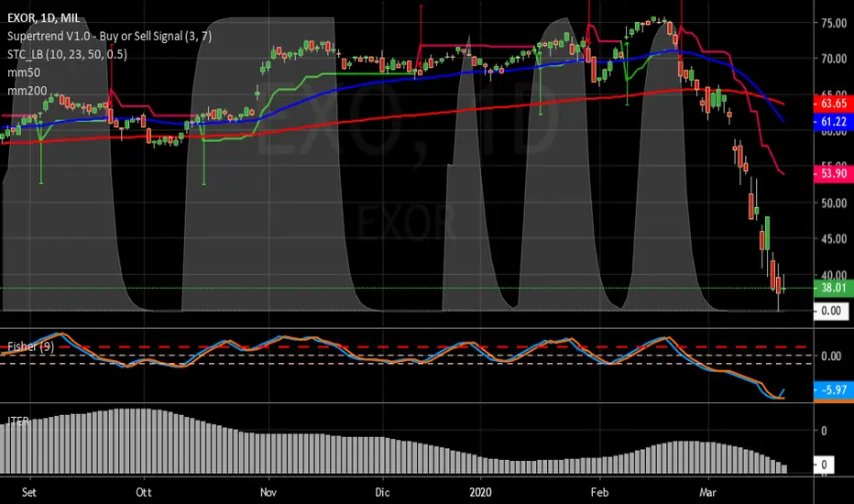Click the Nov label on time axis
This screenshot has height=504, width=854.
tap(268, 492)
